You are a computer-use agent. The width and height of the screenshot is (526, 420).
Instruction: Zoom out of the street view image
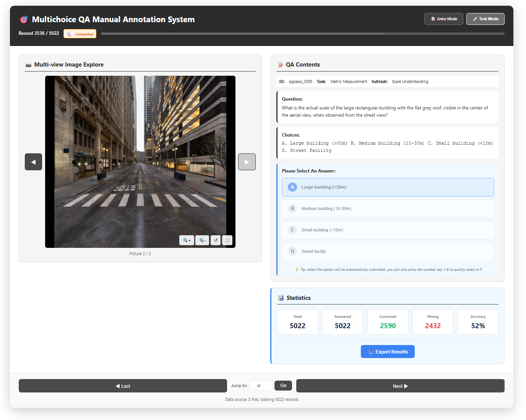pyautogui.click(x=202, y=240)
